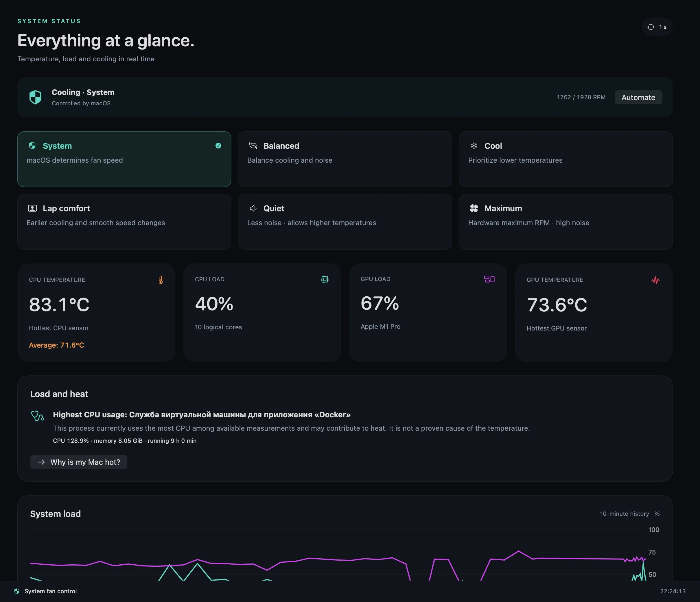Click the System fan control status text
700x602 pixels.
[x=51, y=591]
